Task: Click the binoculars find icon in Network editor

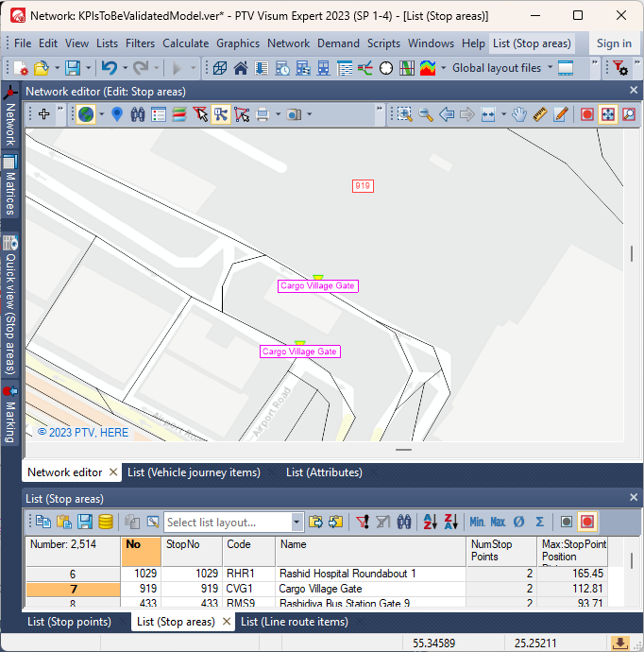Action: (x=138, y=114)
